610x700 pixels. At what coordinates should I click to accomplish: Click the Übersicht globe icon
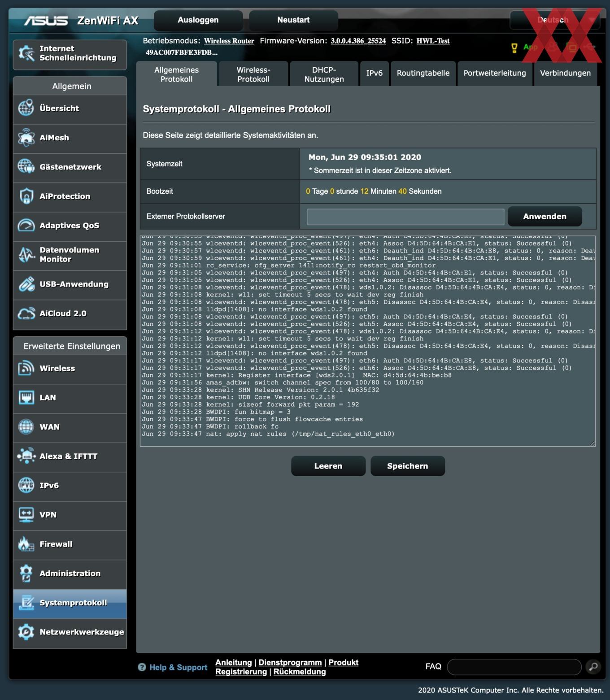point(26,108)
